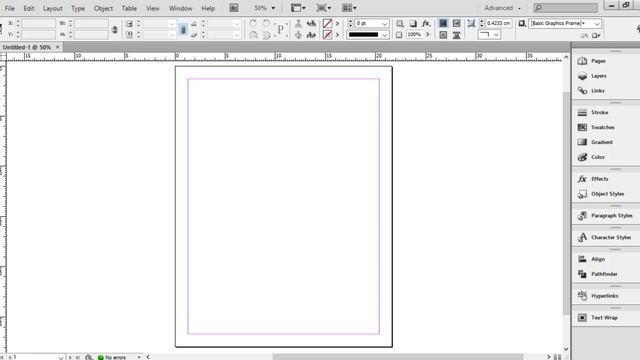This screenshot has height=360, width=640.
Task: Click the 0.4233 cm corner size field
Action: [499, 24]
